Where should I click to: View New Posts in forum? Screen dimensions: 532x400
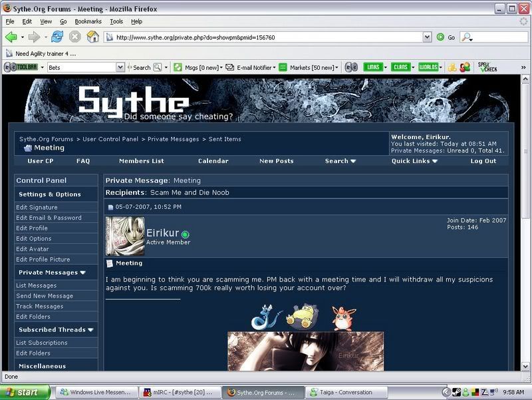277,161
